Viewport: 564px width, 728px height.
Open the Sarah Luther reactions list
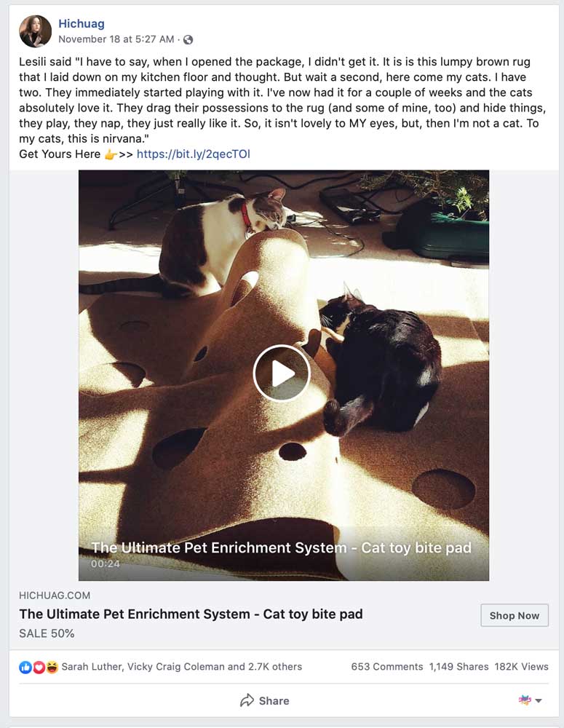[181, 667]
